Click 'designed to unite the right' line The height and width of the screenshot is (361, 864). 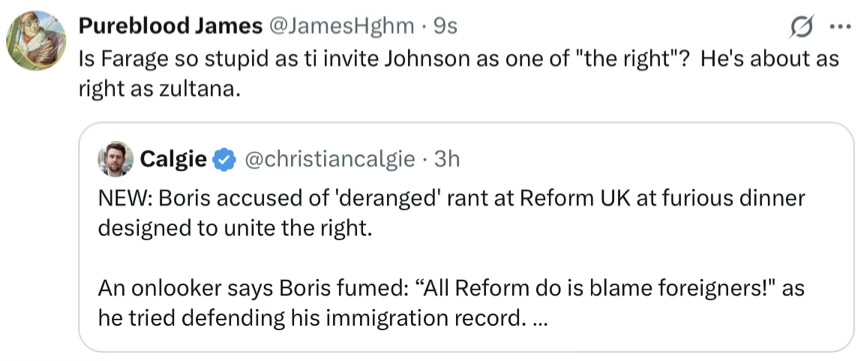(232, 227)
